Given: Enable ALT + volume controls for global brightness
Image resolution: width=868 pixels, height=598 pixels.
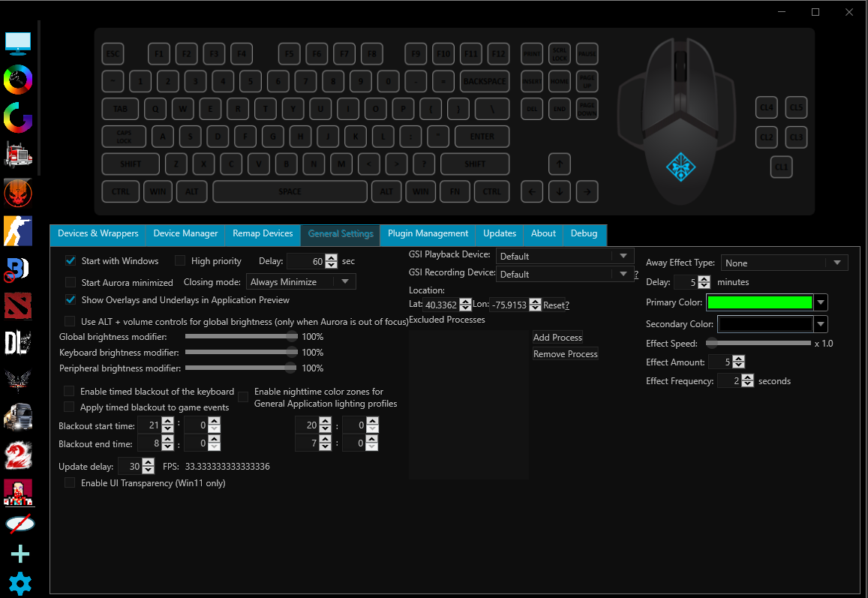Looking at the screenshot, I should pyautogui.click(x=70, y=321).
